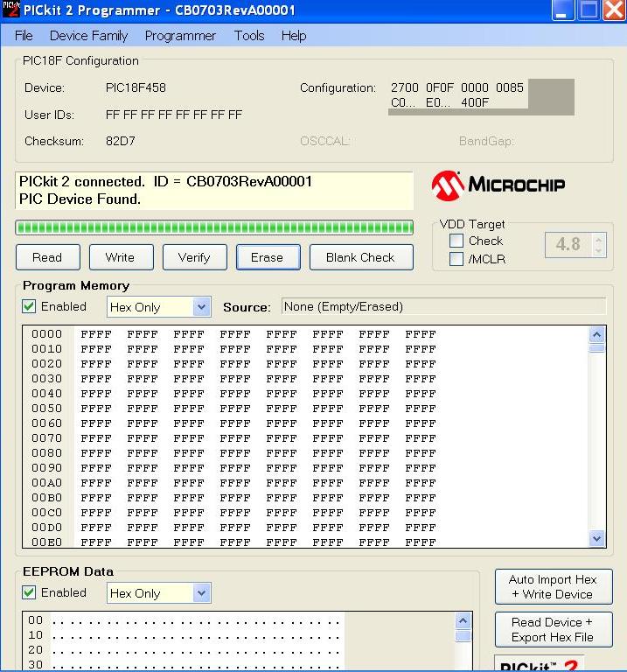
Task: Close the PICkit 2 Programmer window
Action: pyautogui.click(x=614, y=10)
